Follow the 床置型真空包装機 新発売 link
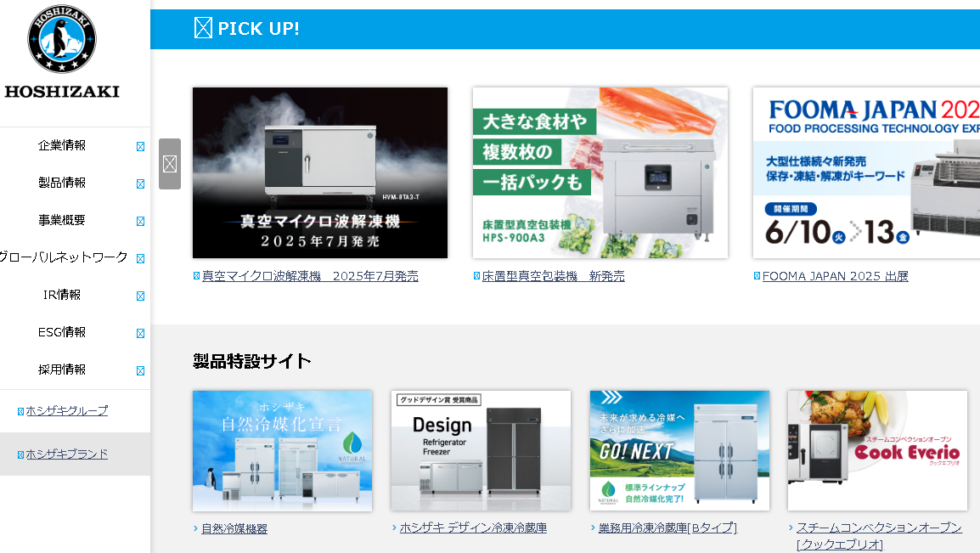Screen dimensions: 980x553 [553, 276]
